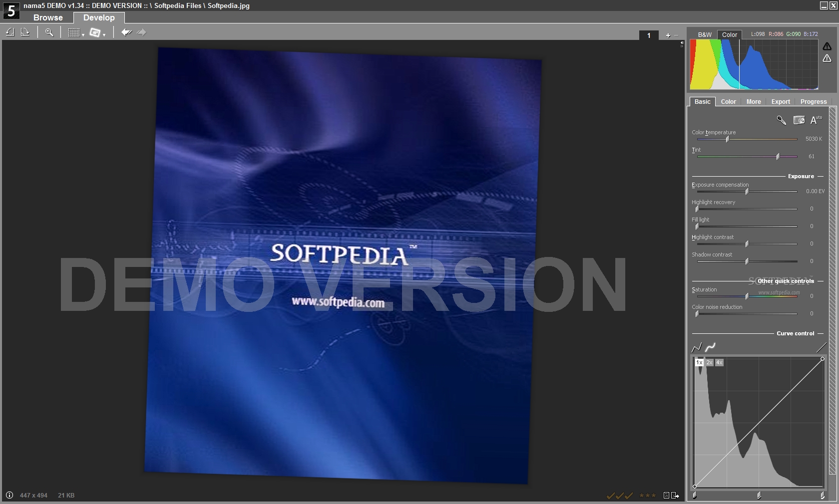Click the undo arrow
The image size is (839, 504).
[x=126, y=32]
